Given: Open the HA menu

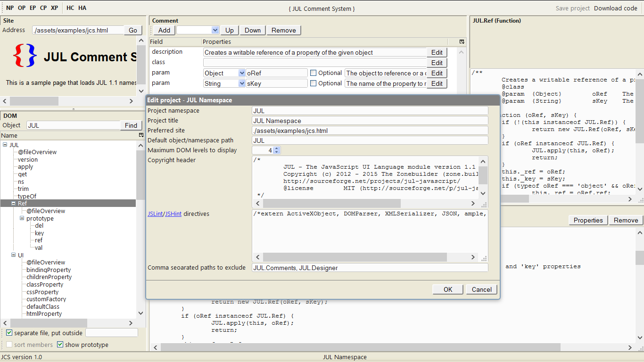Looking at the screenshot, I should point(83,8).
